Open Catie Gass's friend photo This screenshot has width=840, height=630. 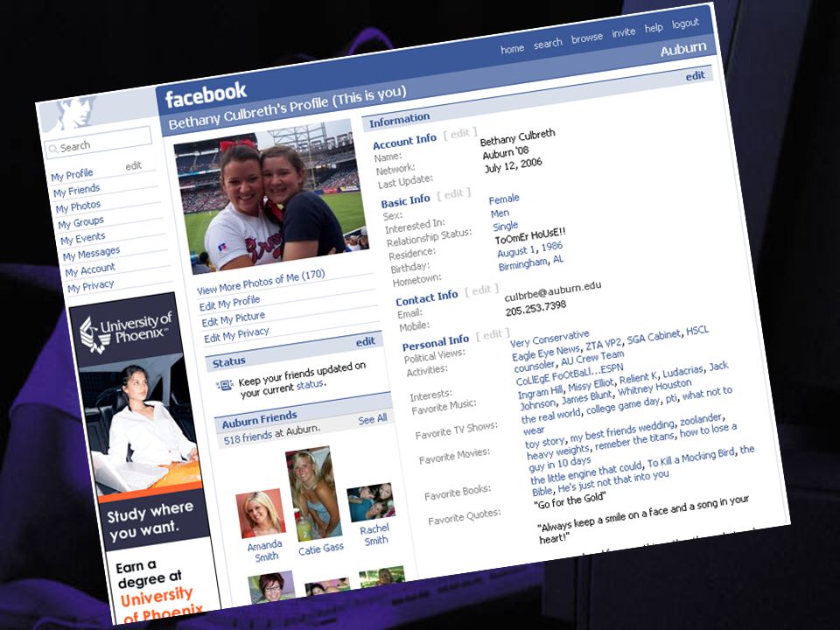(313, 493)
